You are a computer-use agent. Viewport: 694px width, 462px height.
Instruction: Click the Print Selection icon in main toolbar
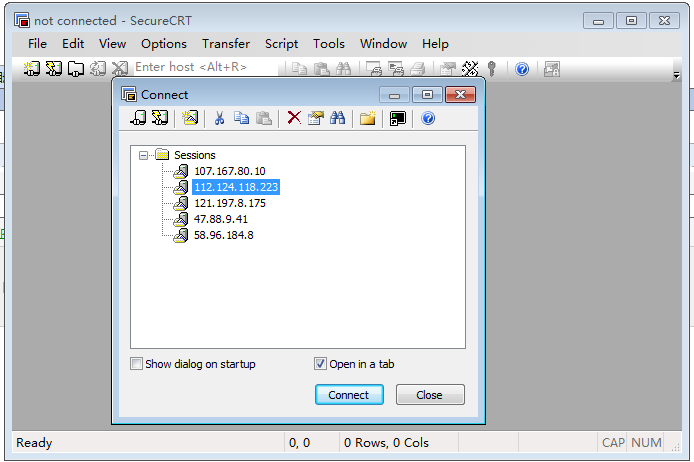click(x=396, y=69)
